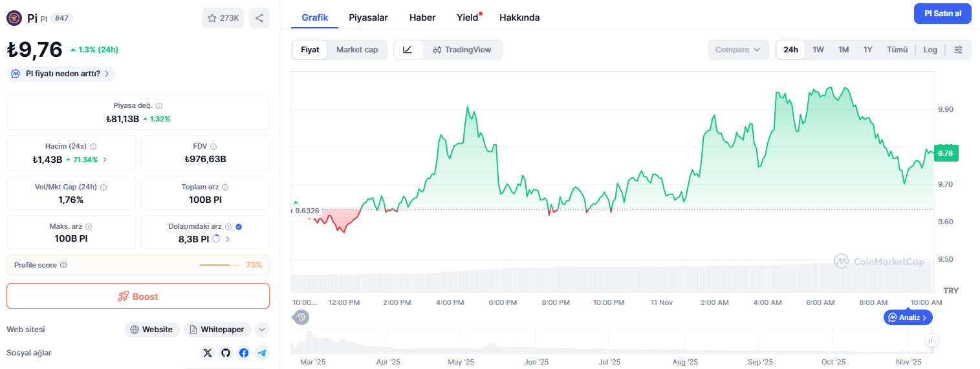Image resolution: width=980 pixels, height=369 pixels.
Task: Open the Compare dropdown
Action: tap(738, 50)
